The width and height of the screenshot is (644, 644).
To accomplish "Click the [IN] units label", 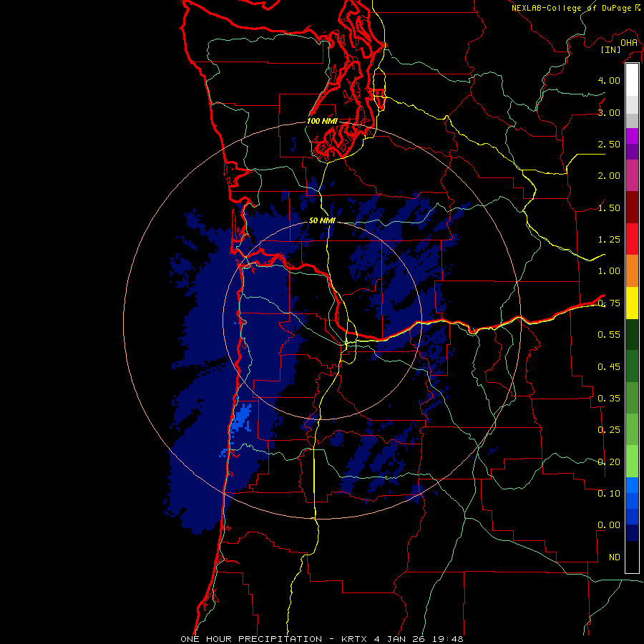I will click(x=611, y=49).
